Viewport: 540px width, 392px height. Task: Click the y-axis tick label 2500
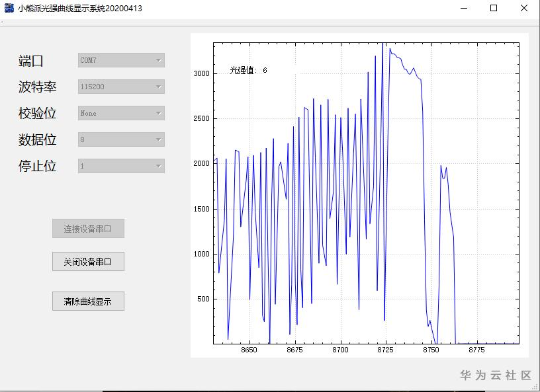tap(201, 119)
